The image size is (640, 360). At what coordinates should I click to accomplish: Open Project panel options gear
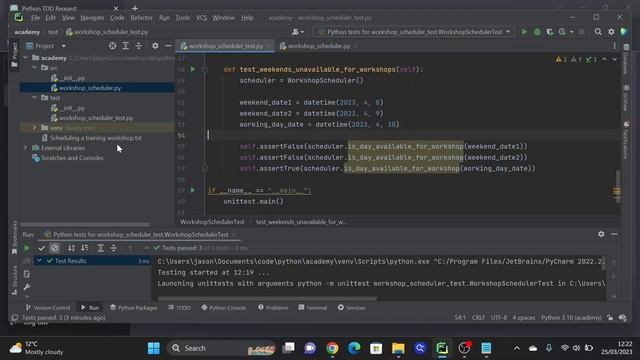point(155,46)
